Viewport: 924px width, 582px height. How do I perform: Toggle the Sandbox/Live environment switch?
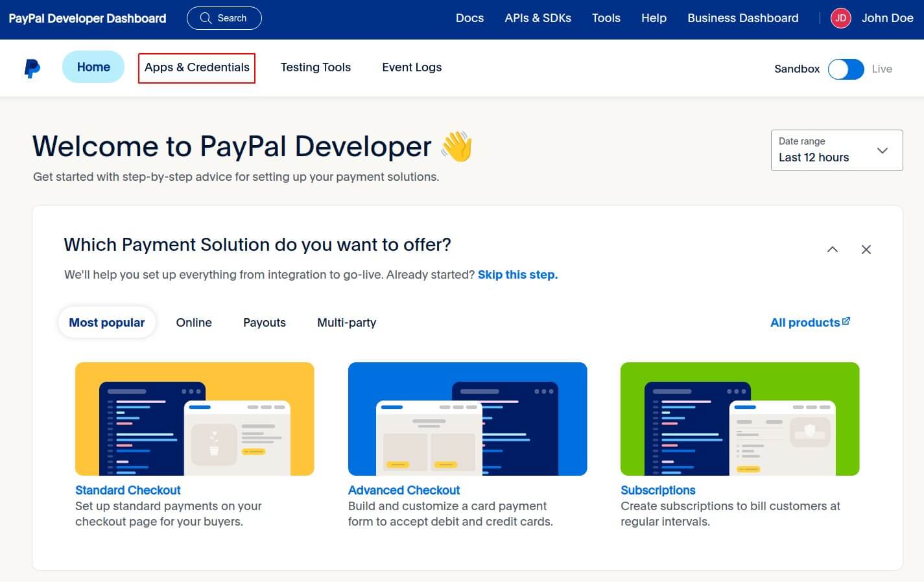pyautogui.click(x=846, y=69)
